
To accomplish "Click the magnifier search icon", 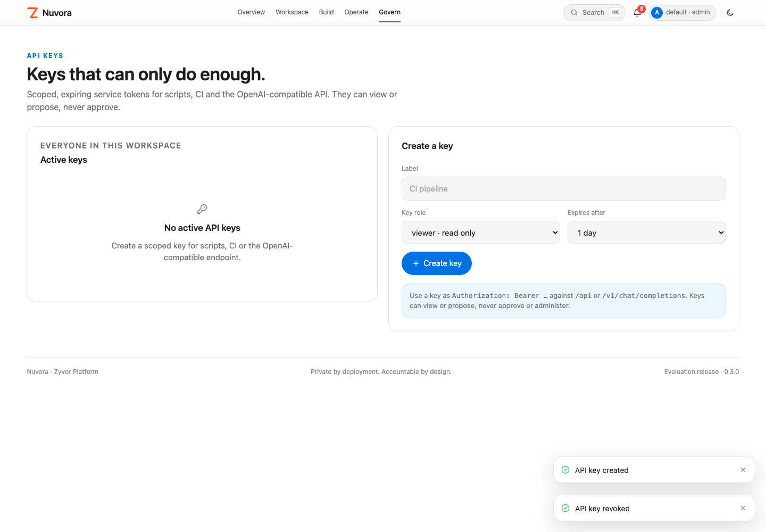I will (x=574, y=13).
